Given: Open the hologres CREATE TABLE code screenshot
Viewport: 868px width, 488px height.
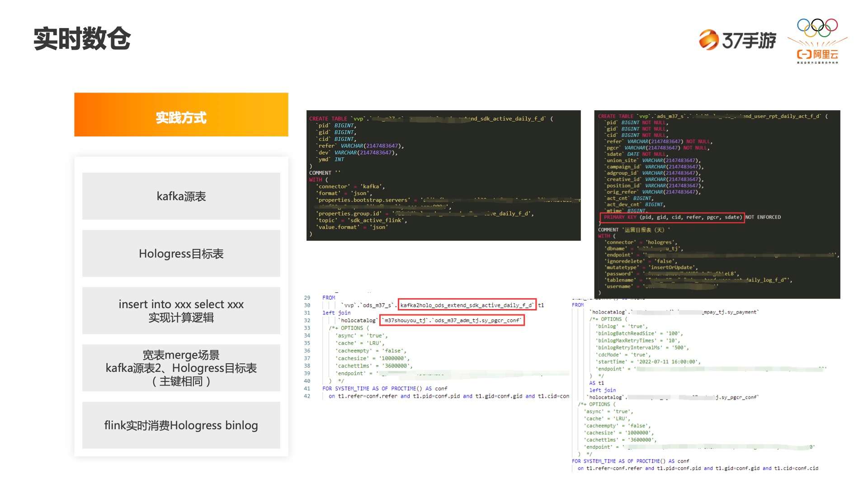Looking at the screenshot, I should pos(717,204).
